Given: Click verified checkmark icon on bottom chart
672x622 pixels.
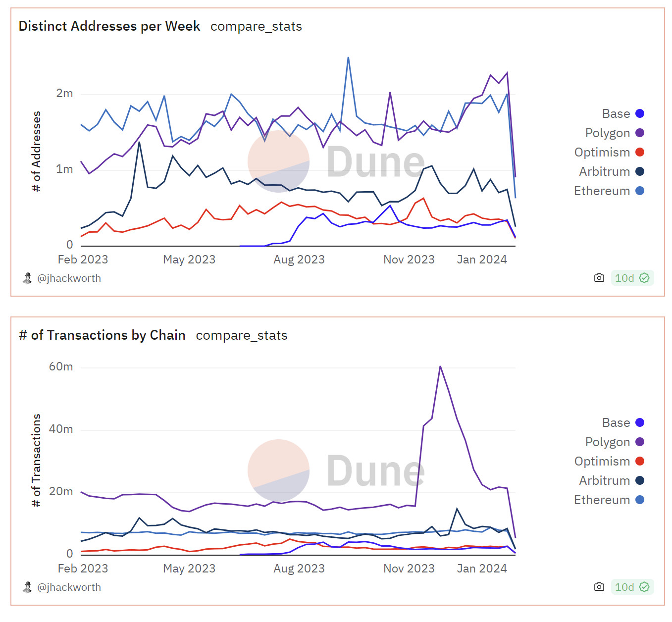Looking at the screenshot, I should (x=644, y=587).
